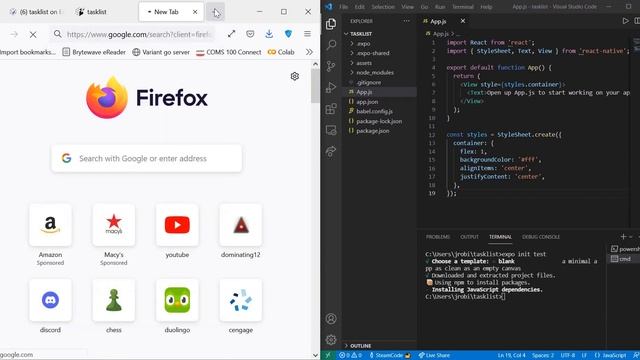Image resolution: width=640 pixels, height=360 pixels.
Task: Click Brytewave eReader bookmark
Action: 94,52
